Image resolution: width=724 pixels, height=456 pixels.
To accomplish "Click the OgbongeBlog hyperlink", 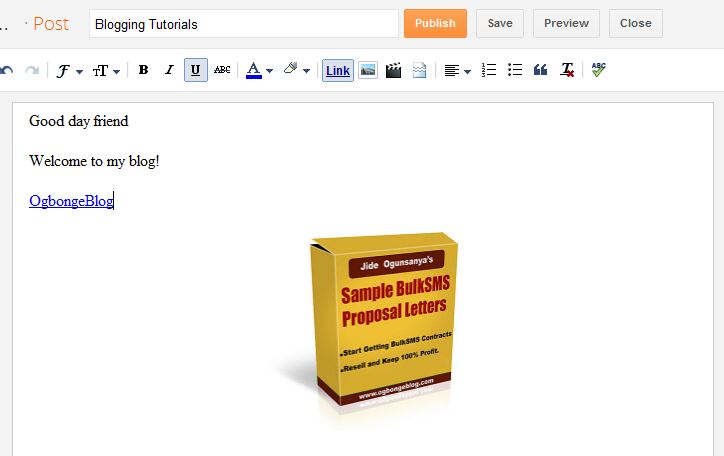I will (71, 201).
